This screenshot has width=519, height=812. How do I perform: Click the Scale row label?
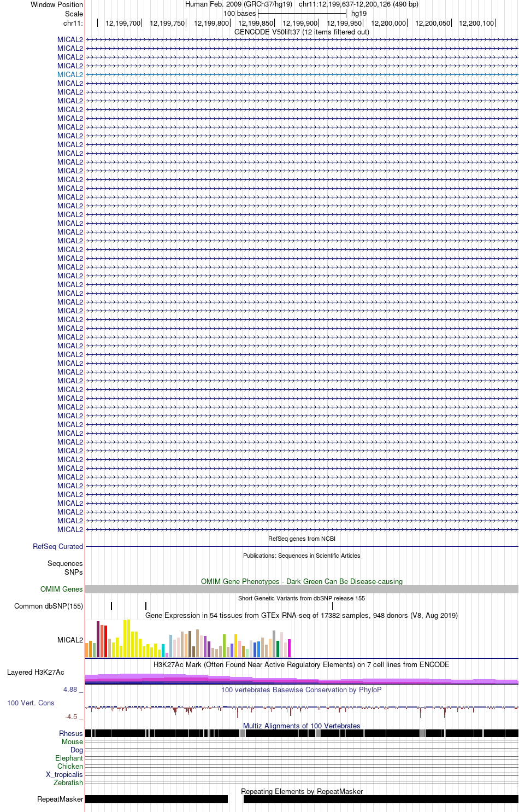(74, 14)
